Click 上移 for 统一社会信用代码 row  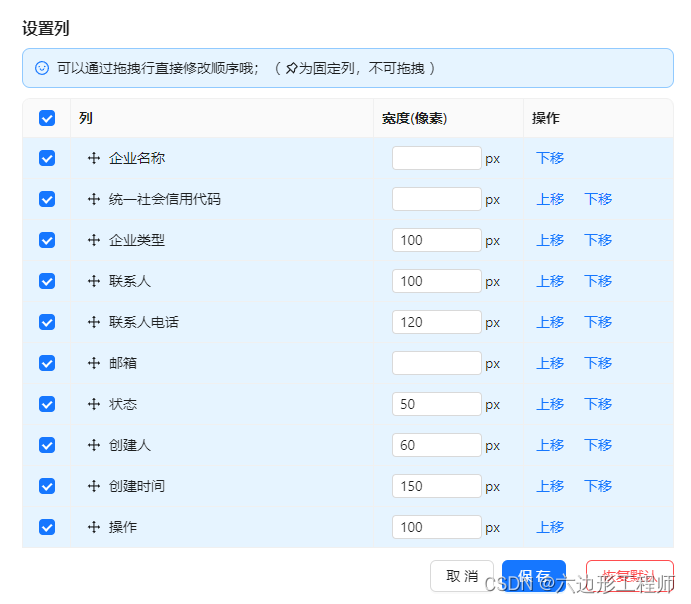550,199
